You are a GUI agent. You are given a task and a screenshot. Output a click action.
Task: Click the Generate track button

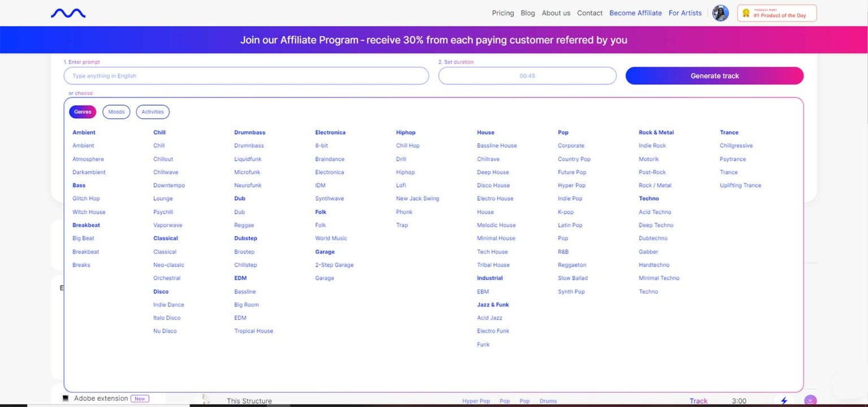(714, 75)
